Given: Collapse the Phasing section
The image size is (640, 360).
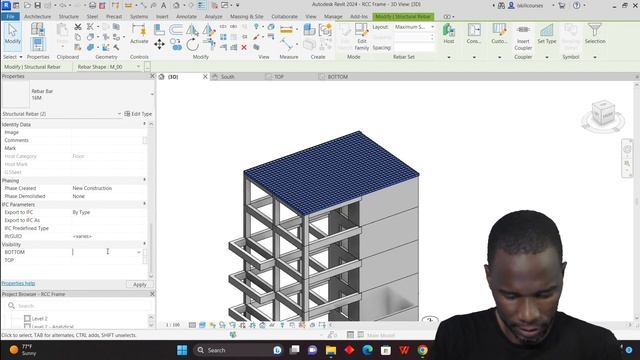Looking at the screenshot, I should [144, 180].
